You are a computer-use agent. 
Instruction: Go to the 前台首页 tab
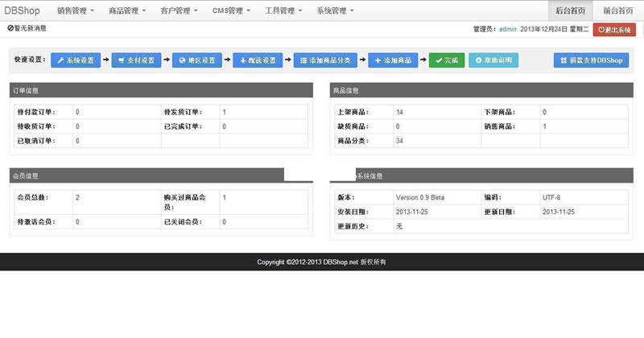(x=617, y=10)
